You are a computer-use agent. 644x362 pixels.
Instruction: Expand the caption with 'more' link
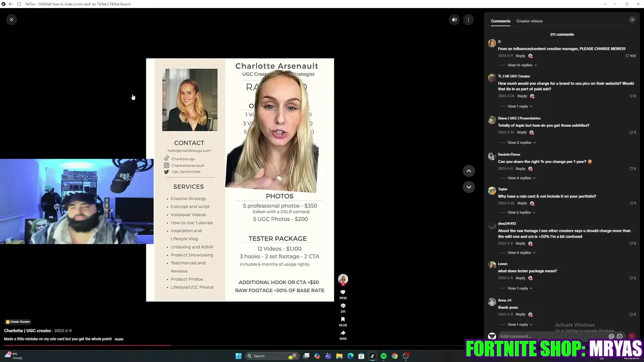pyautogui.click(x=119, y=339)
